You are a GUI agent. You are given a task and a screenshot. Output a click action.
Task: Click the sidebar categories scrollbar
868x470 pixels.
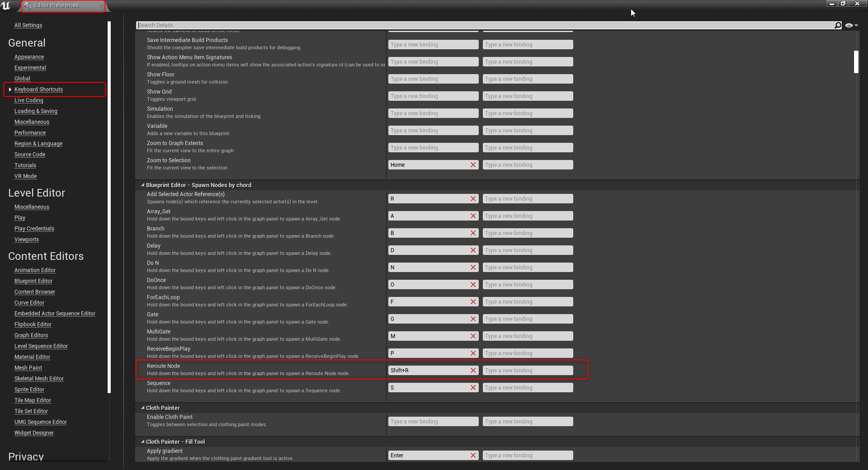[x=109, y=207]
